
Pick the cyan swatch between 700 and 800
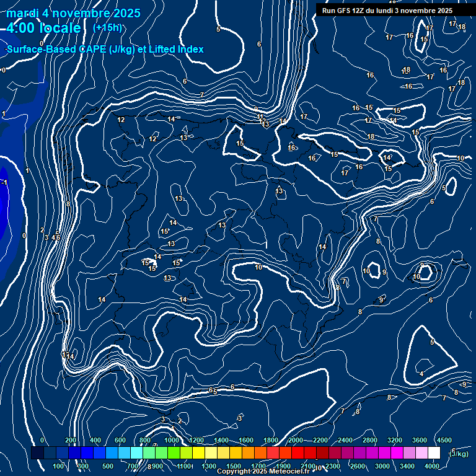click(136, 452)
